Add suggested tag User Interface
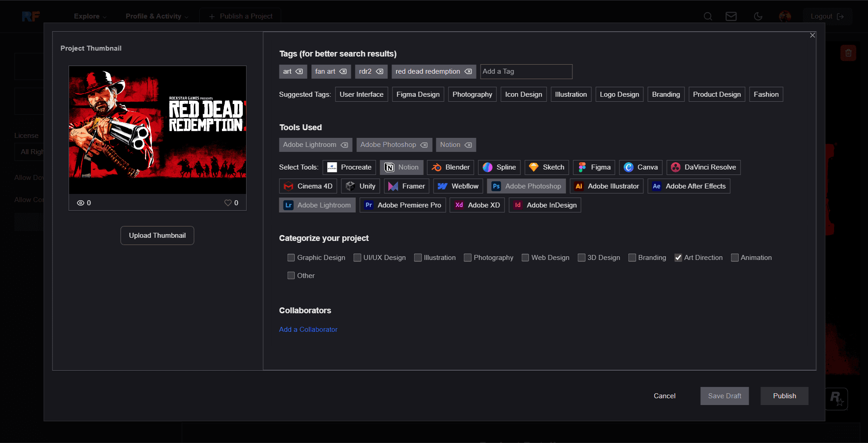Viewport: 868px width, 443px height. coord(362,94)
